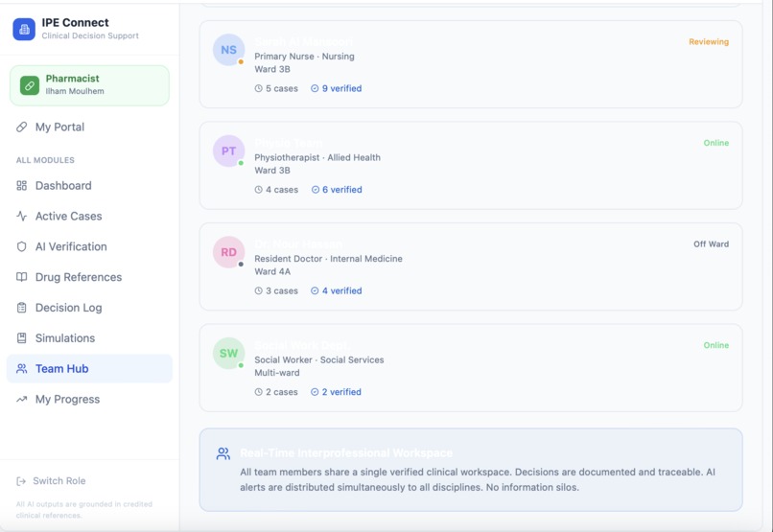Click the check icon beside 6 verified

coord(315,190)
